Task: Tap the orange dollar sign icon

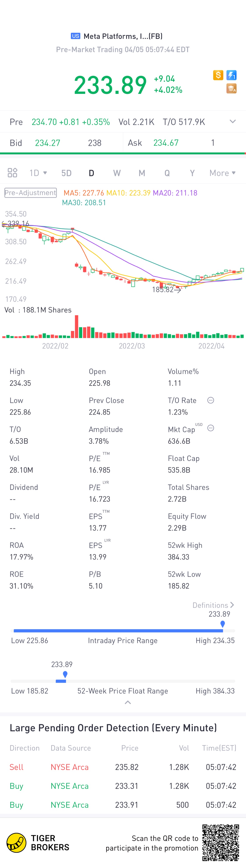Action: pos(218,75)
